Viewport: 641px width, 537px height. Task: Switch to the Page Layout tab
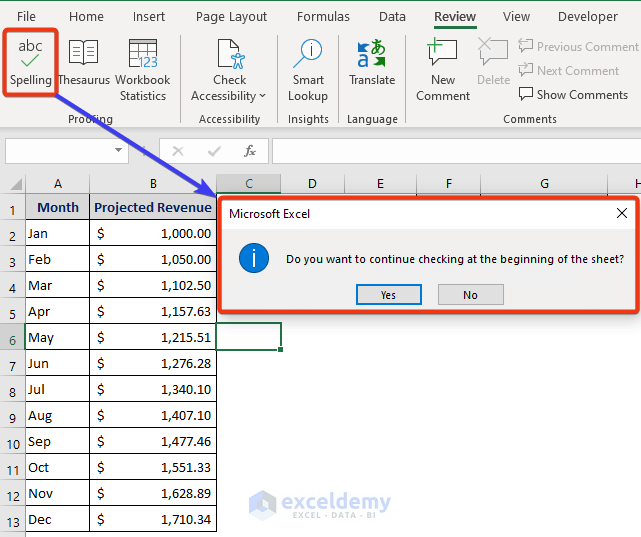pyautogui.click(x=231, y=16)
